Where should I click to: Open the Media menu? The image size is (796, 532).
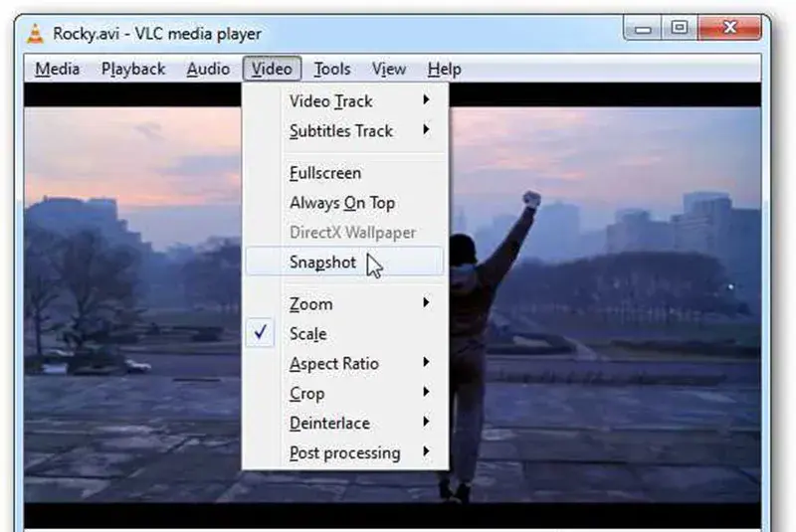click(x=58, y=69)
